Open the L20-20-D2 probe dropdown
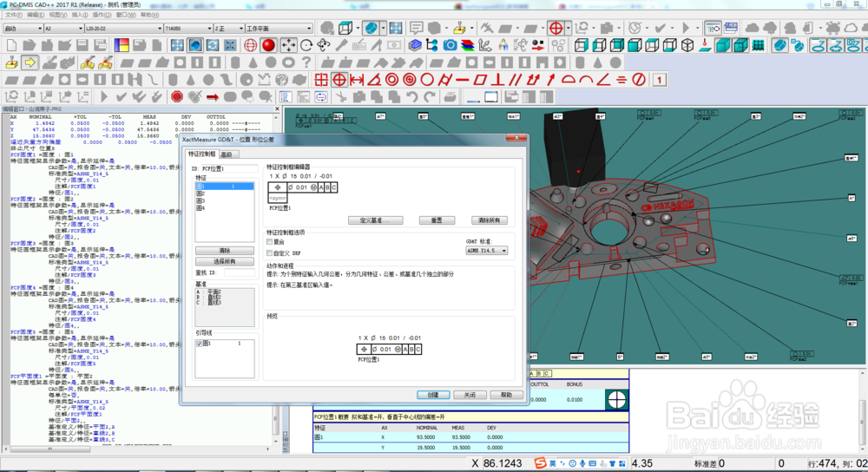Viewport: 868px width, 472px height. (123, 29)
